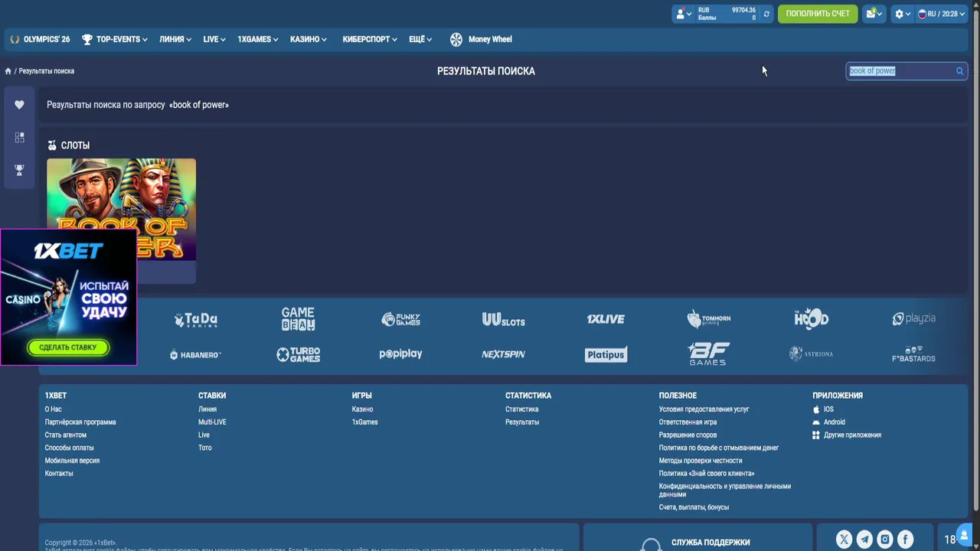Open Другие приложения link
The height and width of the screenshot is (551, 980).
[847, 435]
